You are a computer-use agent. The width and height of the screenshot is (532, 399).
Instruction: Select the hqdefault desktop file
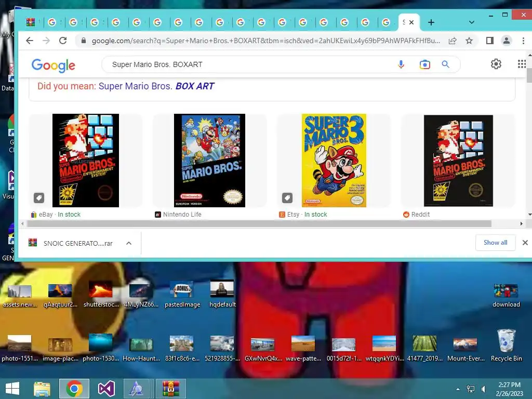[x=222, y=294]
